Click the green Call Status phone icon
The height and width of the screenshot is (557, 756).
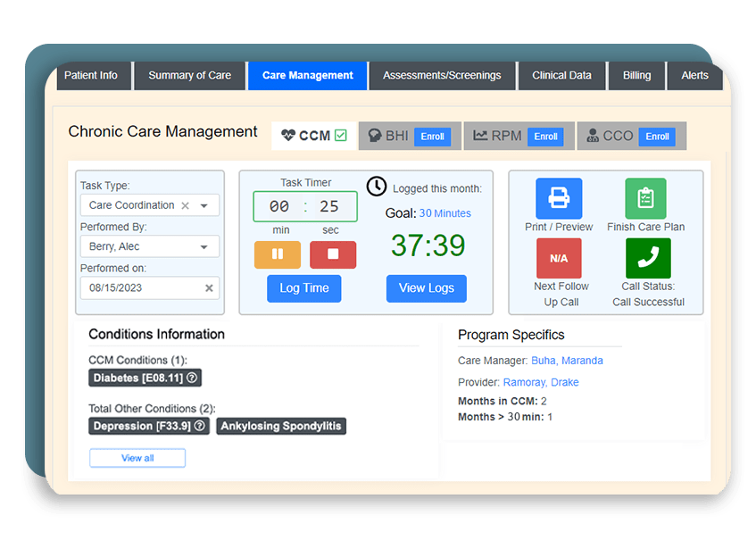tap(648, 258)
